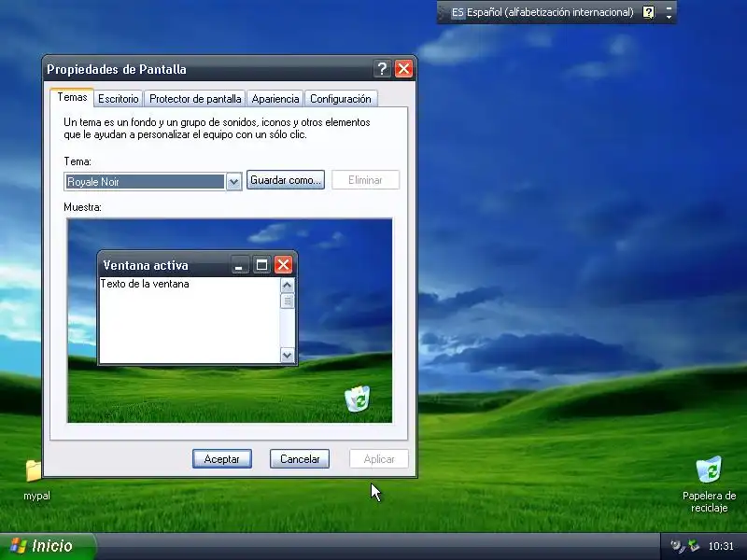Close the Propiedades de Pantalla dialog
The width and height of the screenshot is (747, 560).
(404, 69)
